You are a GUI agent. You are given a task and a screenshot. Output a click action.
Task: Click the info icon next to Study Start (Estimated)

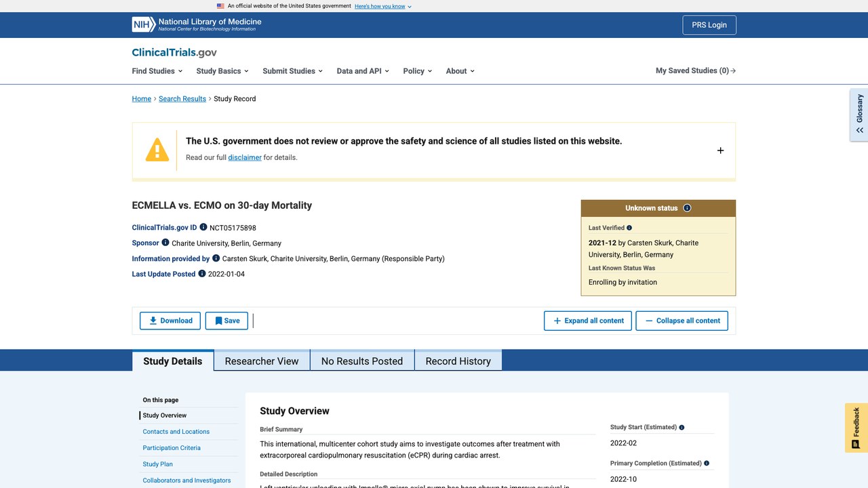682,428
